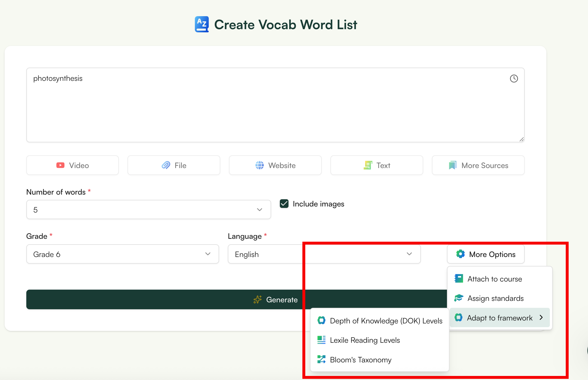588x380 pixels.
Task: Click the Attach to course book icon
Action: point(458,278)
